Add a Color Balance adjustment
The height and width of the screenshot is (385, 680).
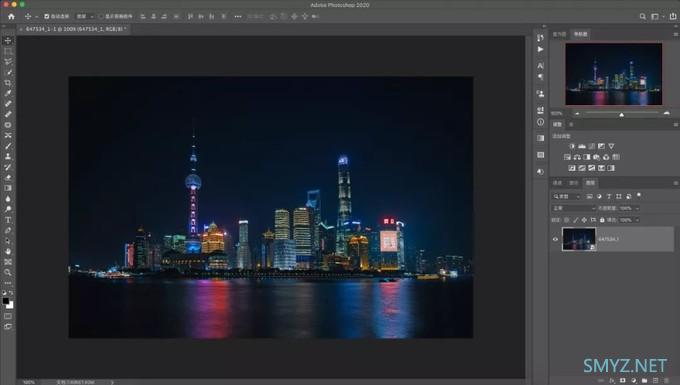577,157
